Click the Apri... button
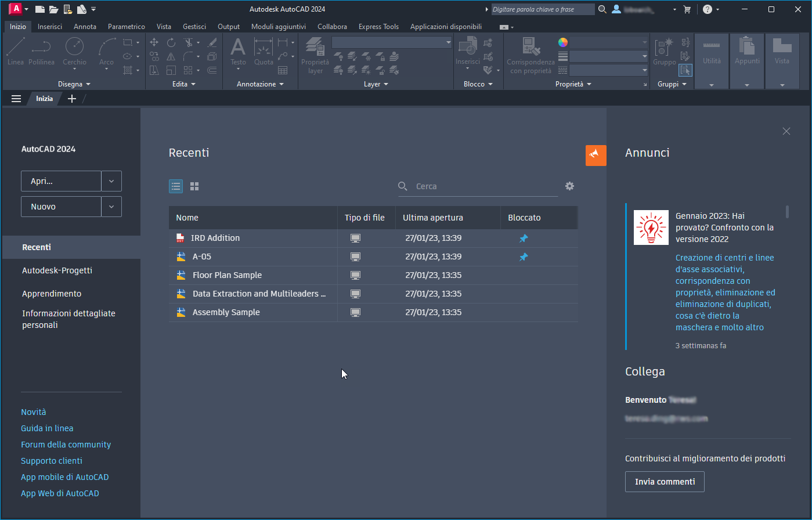 click(61, 181)
